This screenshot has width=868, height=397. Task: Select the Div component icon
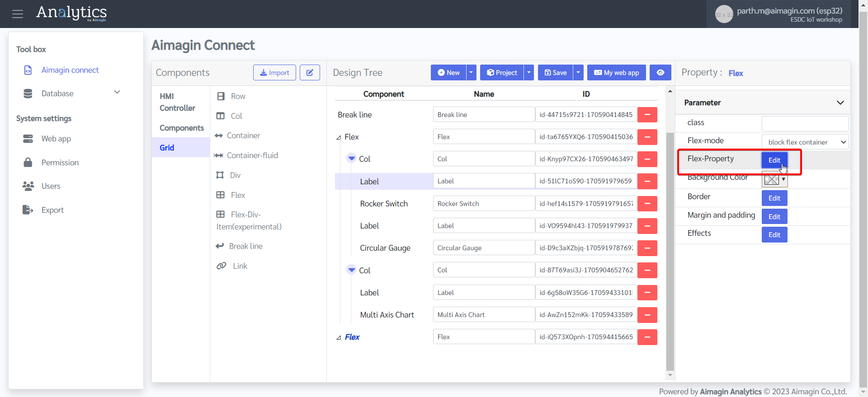coord(220,175)
